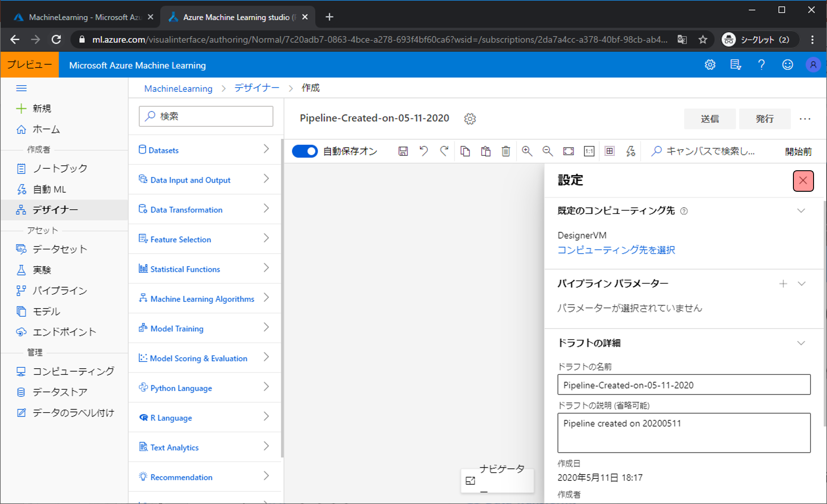Open pipeline settings gear next to pipeline name
Image resolution: width=827 pixels, height=504 pixels.
(x=470, y=119)
